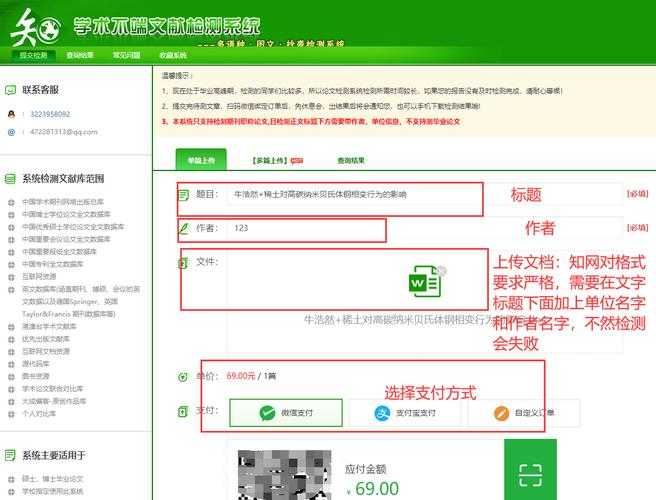Click the 互联网文档资源 list entry
This screenshot has width=656, height=500.
click(x=46, y=352)
